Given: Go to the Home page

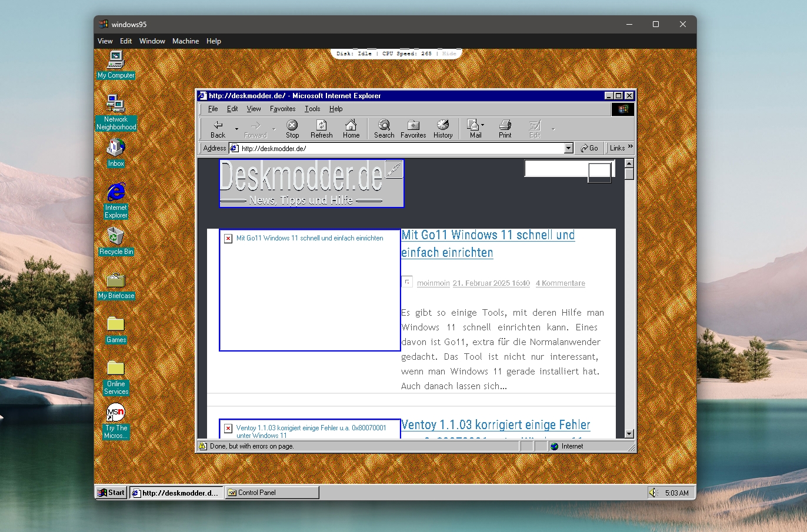Looking at the screenshot, I should pos(351,129).
